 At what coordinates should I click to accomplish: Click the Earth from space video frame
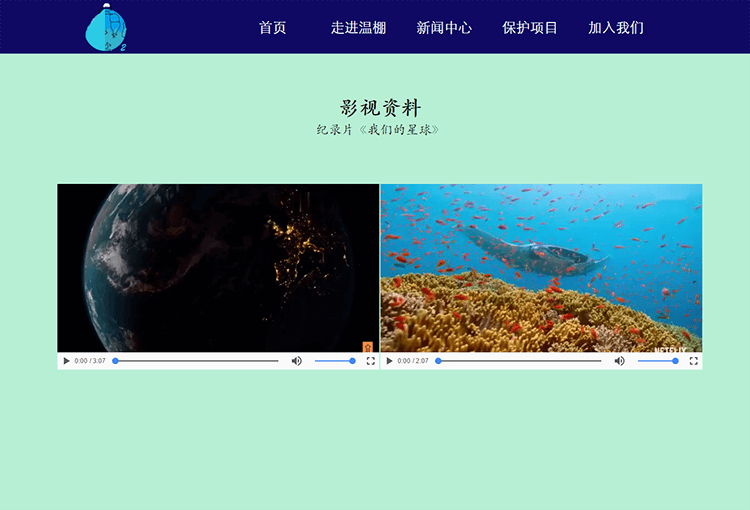tap(218, 267)
